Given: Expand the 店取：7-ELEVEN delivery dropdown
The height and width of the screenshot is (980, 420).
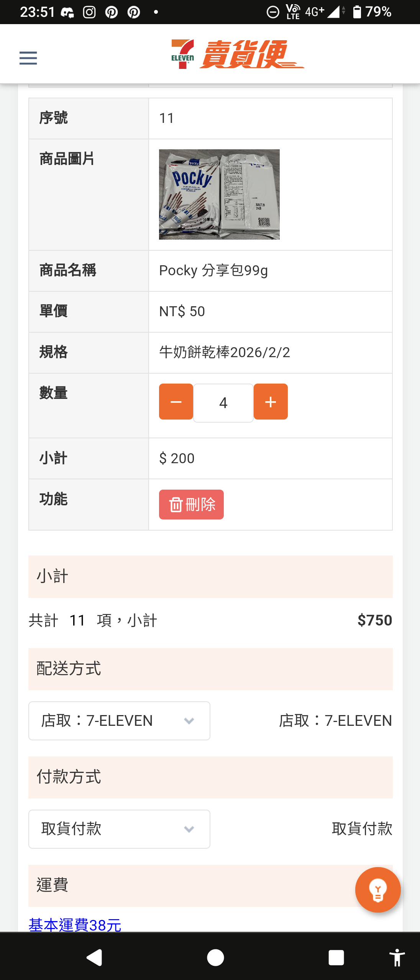Looking at the screenshot, I should tap(119, 721).
